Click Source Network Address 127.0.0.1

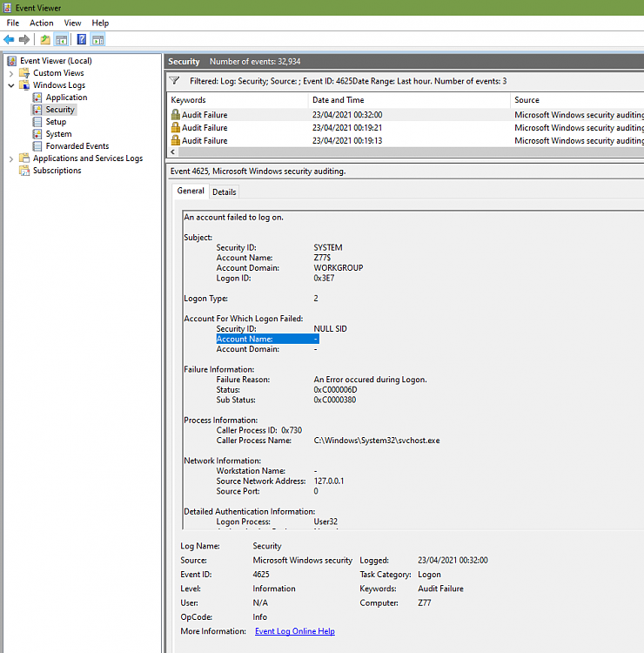pos(329,481)
